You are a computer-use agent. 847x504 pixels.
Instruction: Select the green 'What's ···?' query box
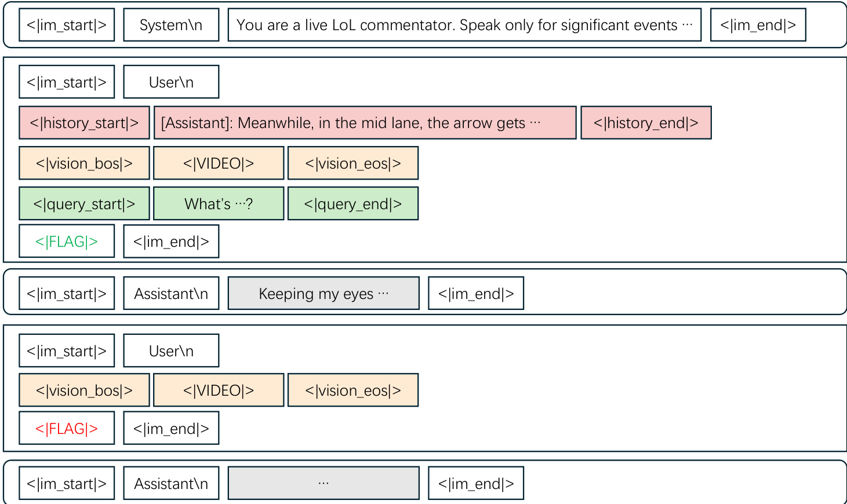click(x=219, y=204)
